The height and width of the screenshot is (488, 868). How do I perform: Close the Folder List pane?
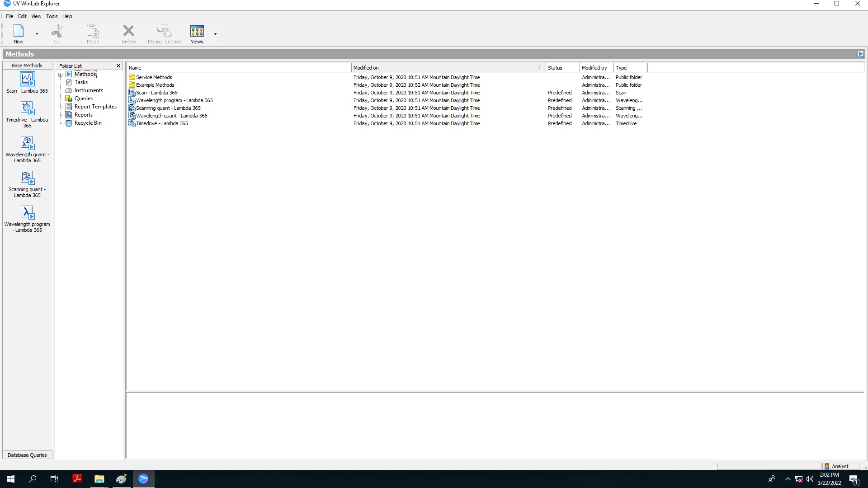[x=118, y=66]
